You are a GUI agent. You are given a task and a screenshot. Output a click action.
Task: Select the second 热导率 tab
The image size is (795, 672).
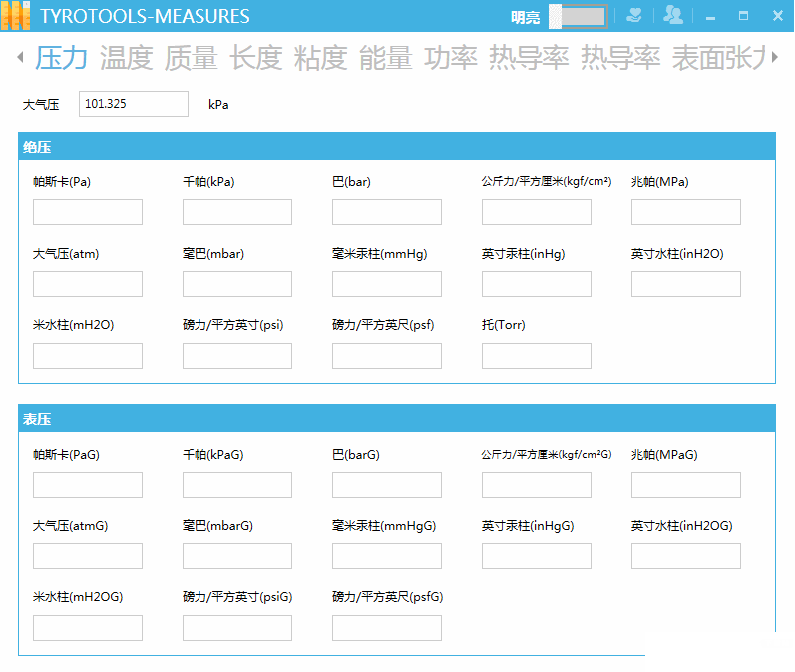click(620, 58)
